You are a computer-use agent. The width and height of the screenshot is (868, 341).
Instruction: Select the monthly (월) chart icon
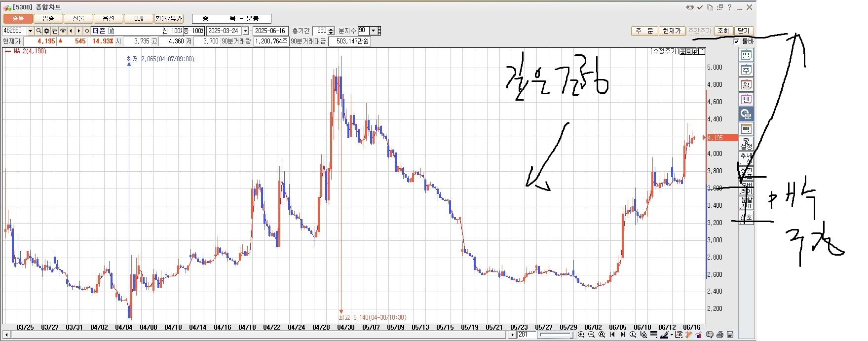point(746,85)
